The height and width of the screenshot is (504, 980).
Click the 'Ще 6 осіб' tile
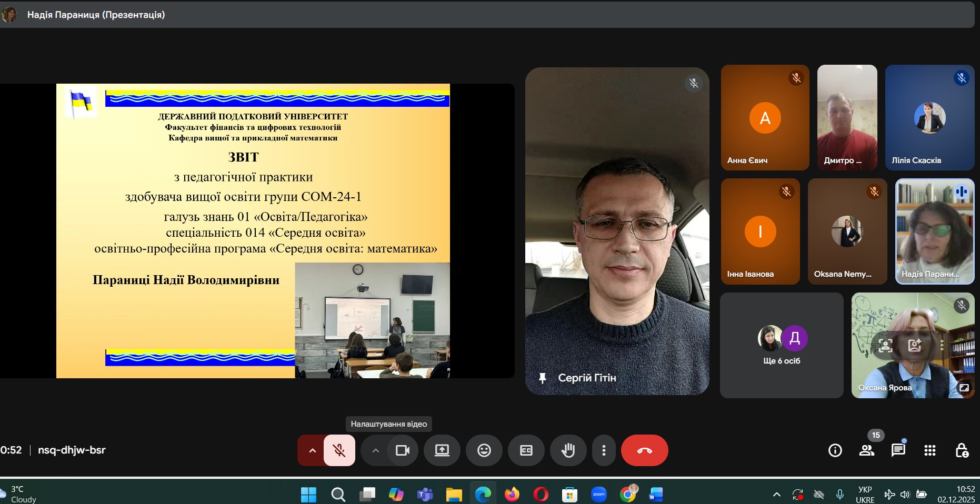(x=782, y=345)
